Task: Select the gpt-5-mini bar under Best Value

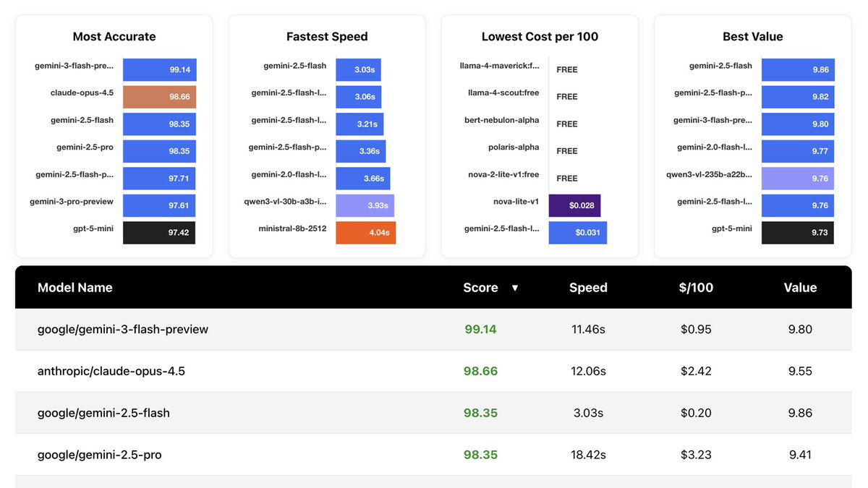Action: point(797,232)
